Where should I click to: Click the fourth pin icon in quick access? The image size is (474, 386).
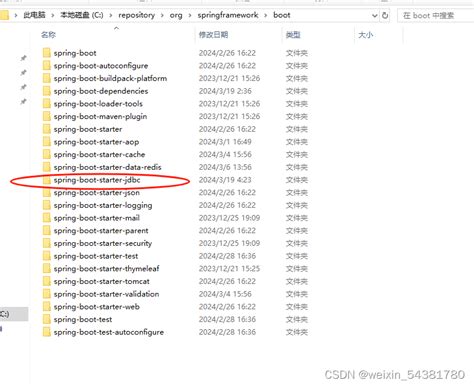[x=23, y=101]
